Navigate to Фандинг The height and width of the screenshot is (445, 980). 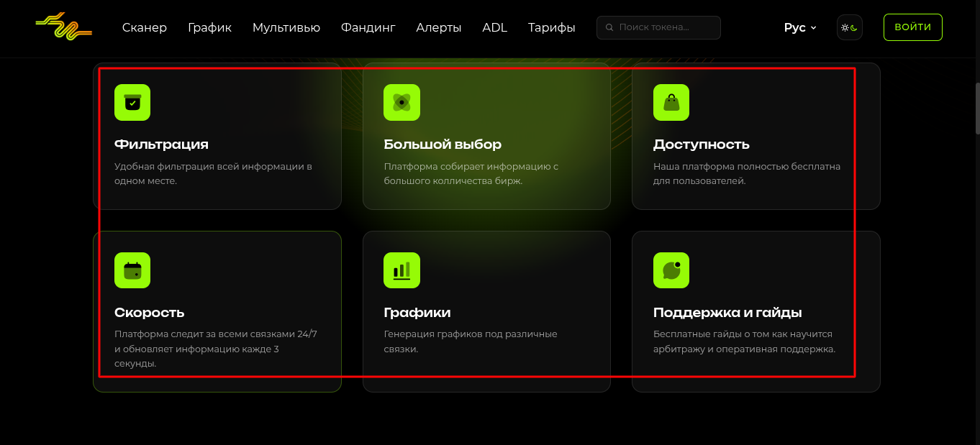tap(368, 27)
